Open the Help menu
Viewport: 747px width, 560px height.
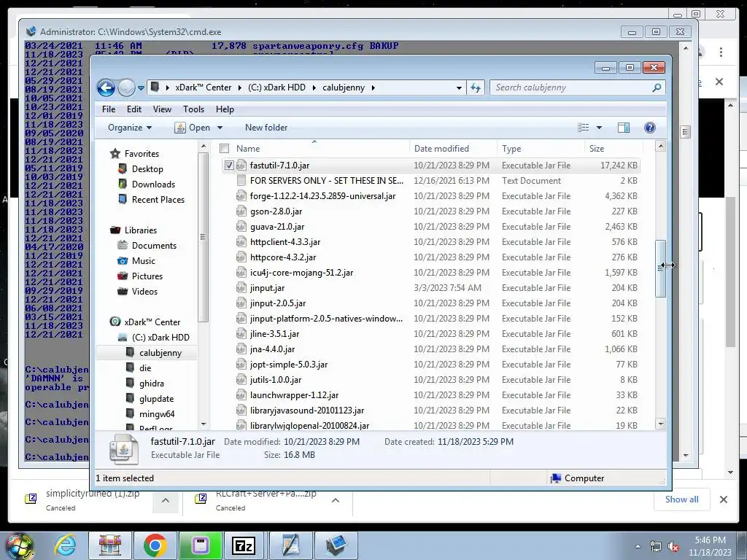click(x=225, y=109)
